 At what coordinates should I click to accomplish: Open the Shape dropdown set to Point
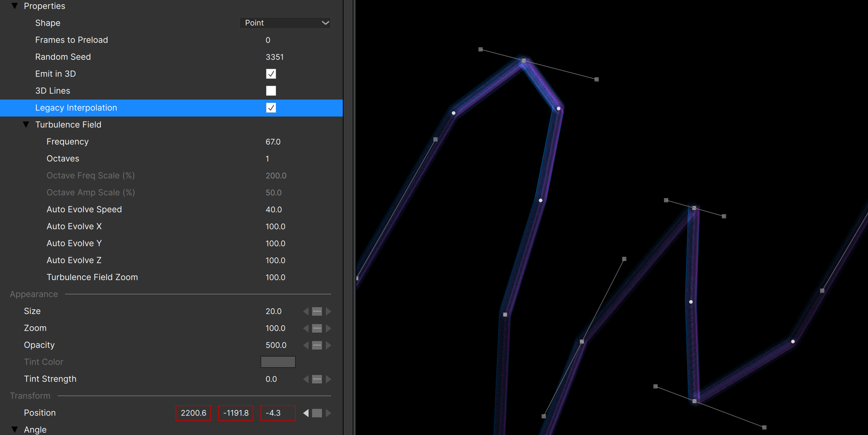285,23
